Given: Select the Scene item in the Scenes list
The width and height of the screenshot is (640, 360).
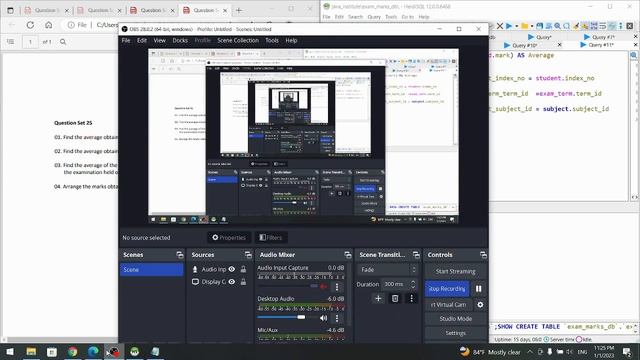Looking at the screenshot, I should 152,270.
